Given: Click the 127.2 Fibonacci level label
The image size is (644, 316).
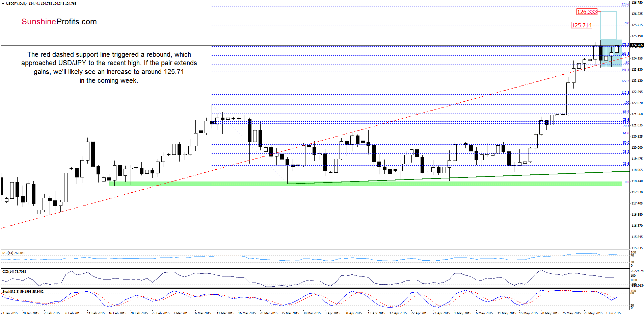Looking at the screenshot, I should 625,81.
